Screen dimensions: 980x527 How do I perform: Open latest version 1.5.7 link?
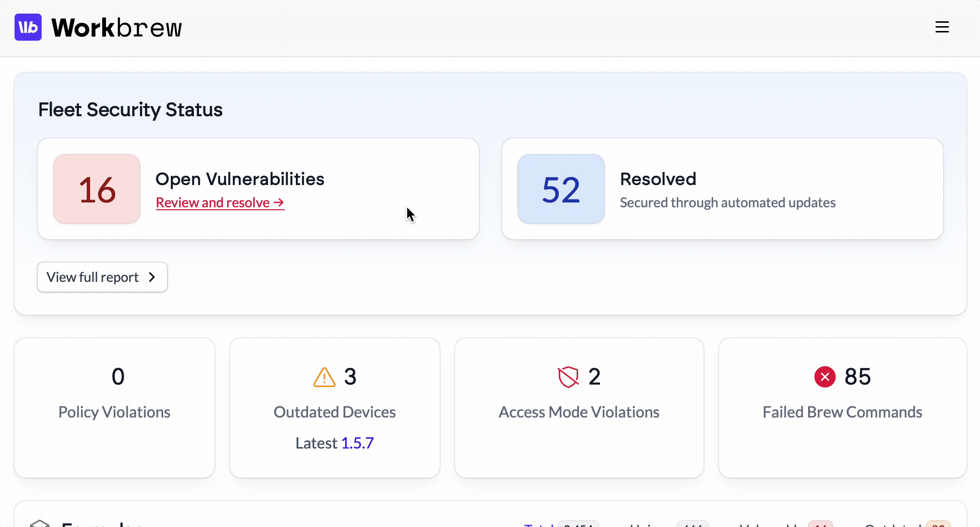(357, 443)
